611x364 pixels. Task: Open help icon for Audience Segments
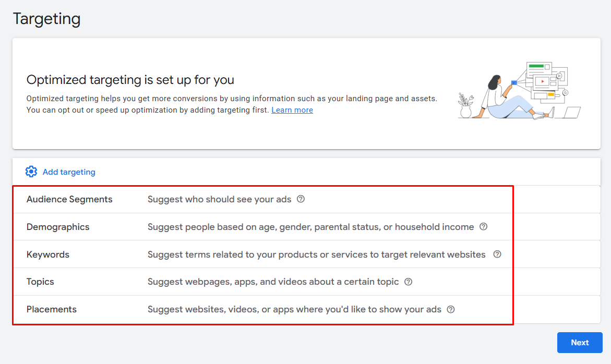(301, 199)
